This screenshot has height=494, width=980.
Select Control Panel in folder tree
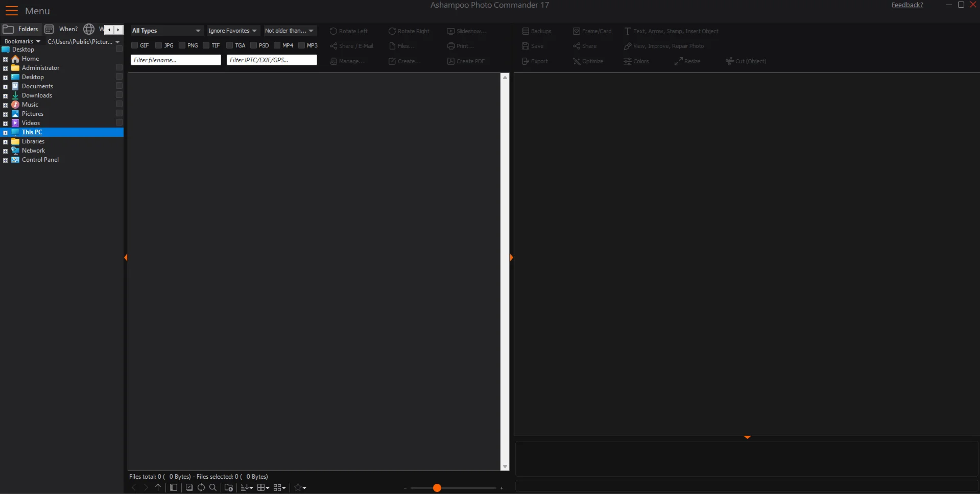(40, 160)
